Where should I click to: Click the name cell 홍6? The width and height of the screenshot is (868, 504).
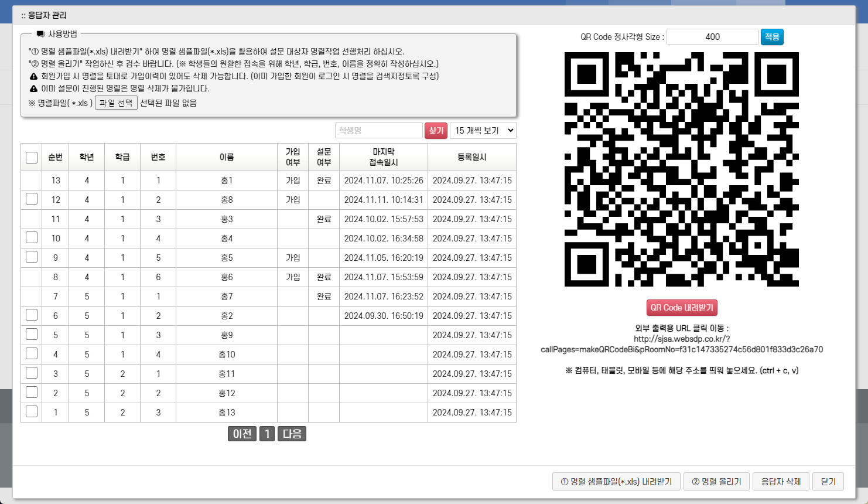click(x=227, y=277)
